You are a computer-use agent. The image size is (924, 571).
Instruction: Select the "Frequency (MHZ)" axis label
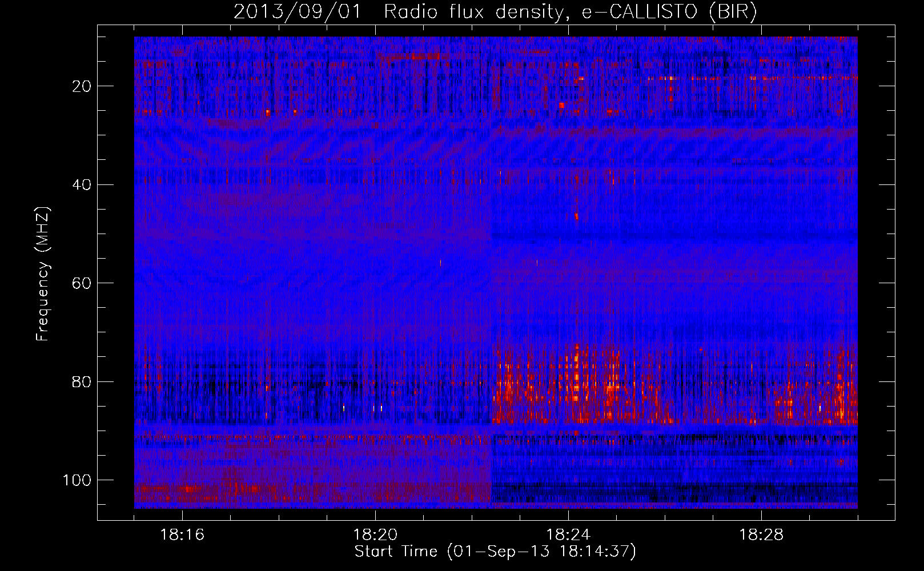coord(43,274)
